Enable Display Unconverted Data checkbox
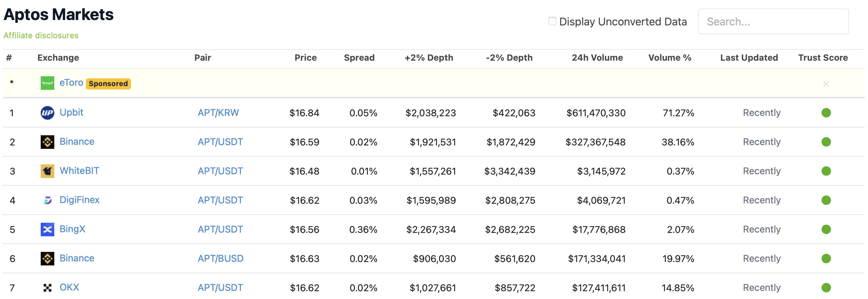The height and width of the screenshot is (299, 868). click(552, 21)
